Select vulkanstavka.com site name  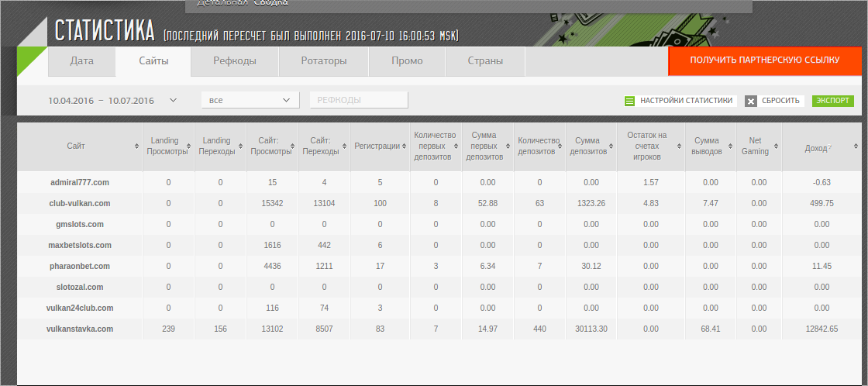click(80, 329)
